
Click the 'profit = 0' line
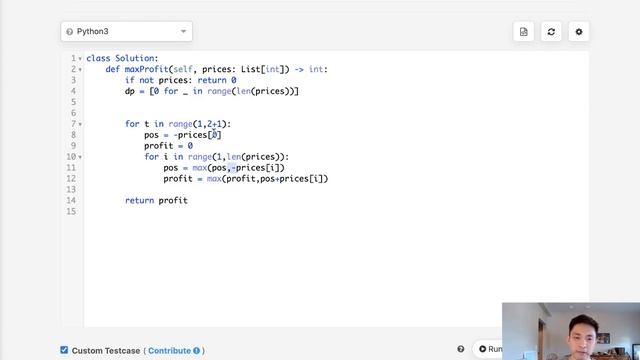click(x=168, y=146)
